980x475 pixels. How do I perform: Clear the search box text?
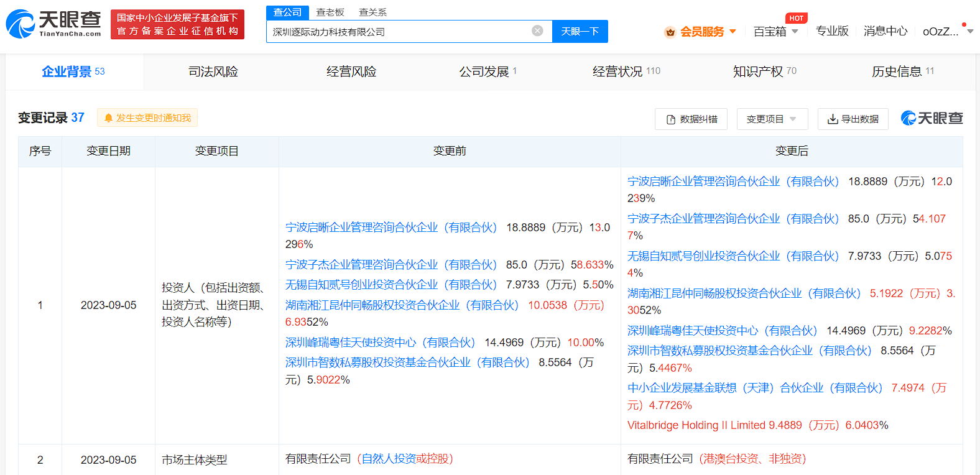[x=537, y=31]
